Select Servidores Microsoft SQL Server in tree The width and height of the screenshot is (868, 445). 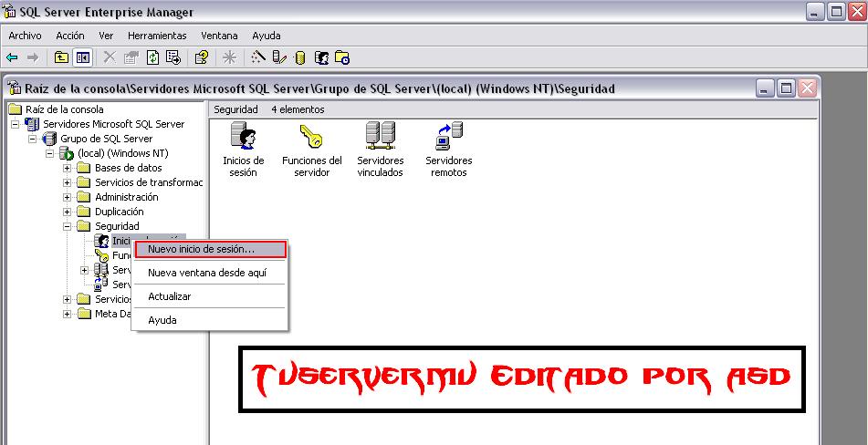click(x=113, y=124)
